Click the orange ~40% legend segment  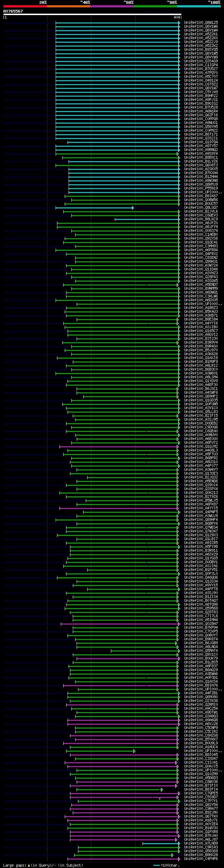coord(68,6)
